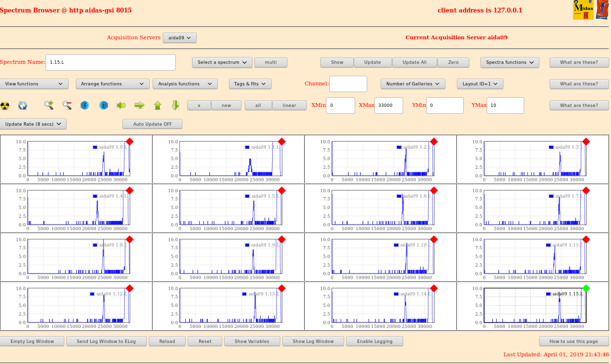Click the Show Log Window button
The height and width of the screenshot is (364, 611).
313,341
